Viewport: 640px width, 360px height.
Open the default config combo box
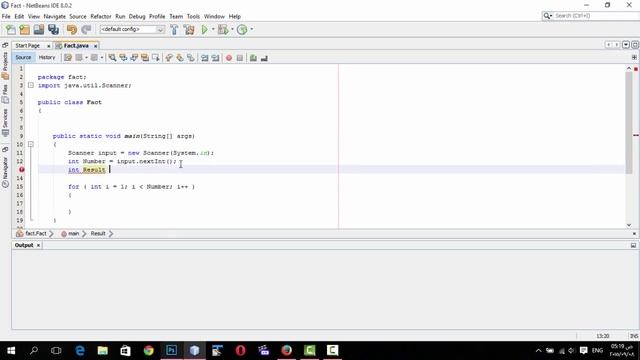132,29
